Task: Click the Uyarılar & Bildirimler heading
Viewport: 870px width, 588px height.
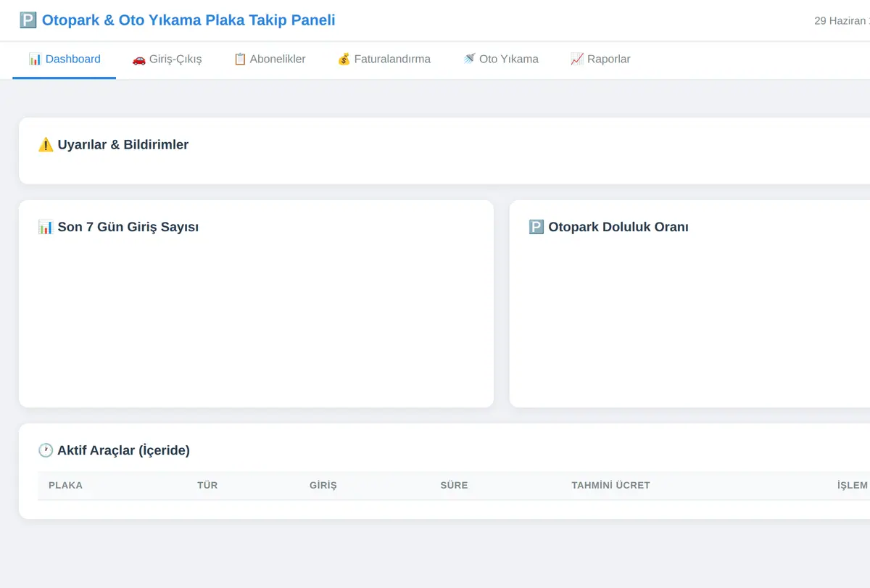Action: [113, 144]
